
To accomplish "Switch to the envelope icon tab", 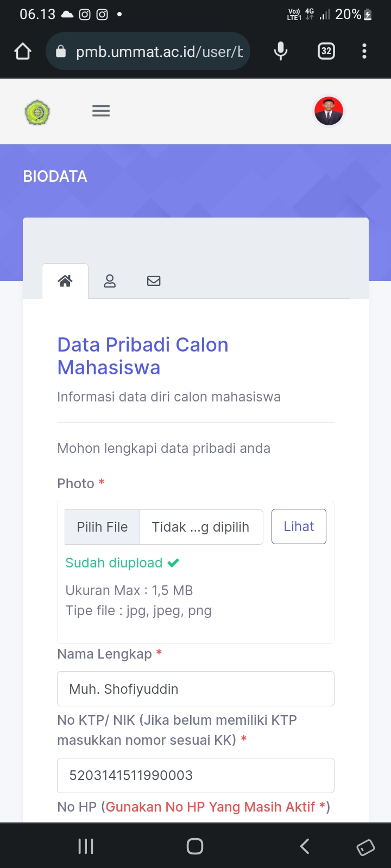I will coord(154,281).
